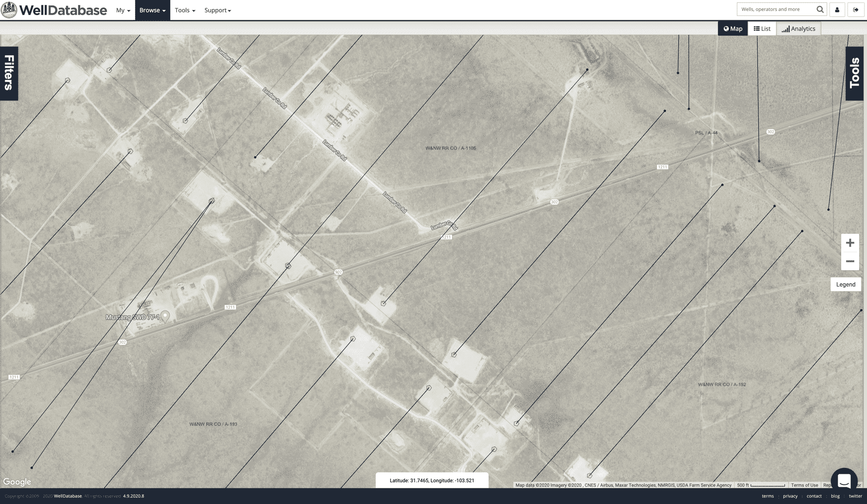Screen dimensions: 867x504
Task: Select the PSL / A-44 survey label
Action: pos(706,133)
